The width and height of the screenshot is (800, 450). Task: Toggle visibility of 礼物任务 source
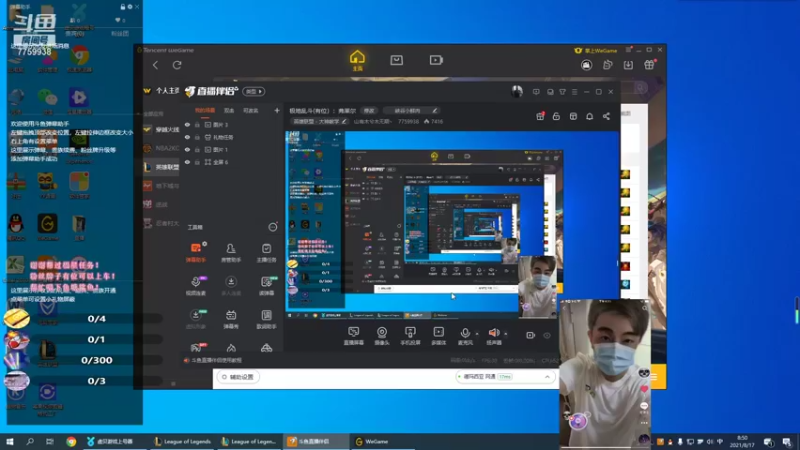[187, 137]
